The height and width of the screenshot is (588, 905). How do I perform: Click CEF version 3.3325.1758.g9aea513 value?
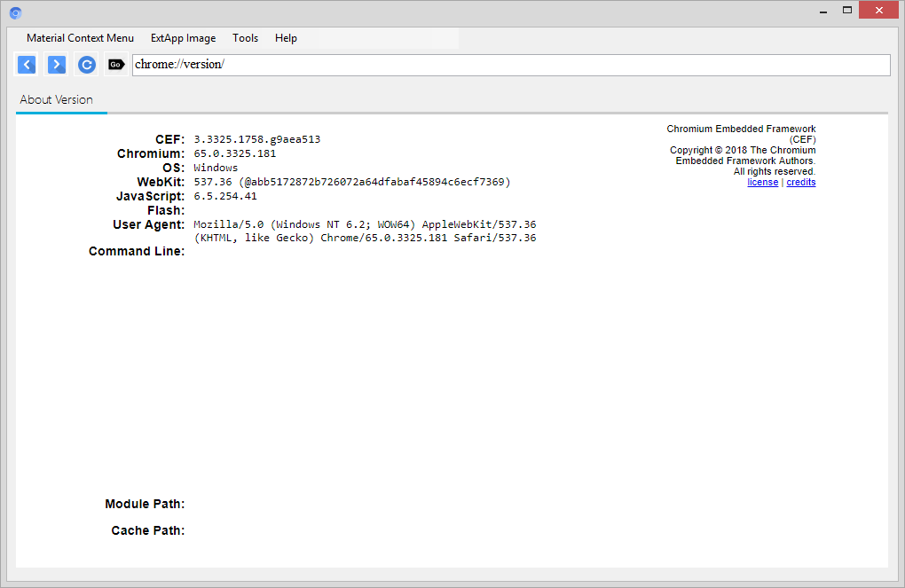click(256, 139)
